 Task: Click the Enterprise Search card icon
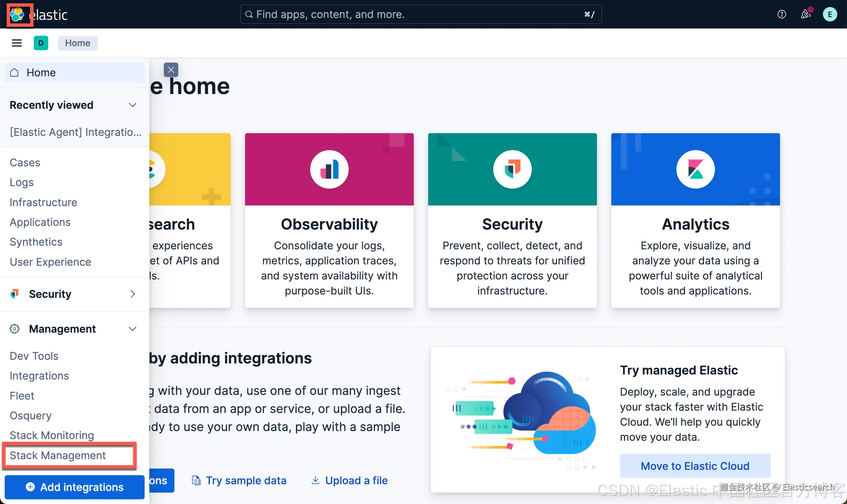[x=157, y=169]
